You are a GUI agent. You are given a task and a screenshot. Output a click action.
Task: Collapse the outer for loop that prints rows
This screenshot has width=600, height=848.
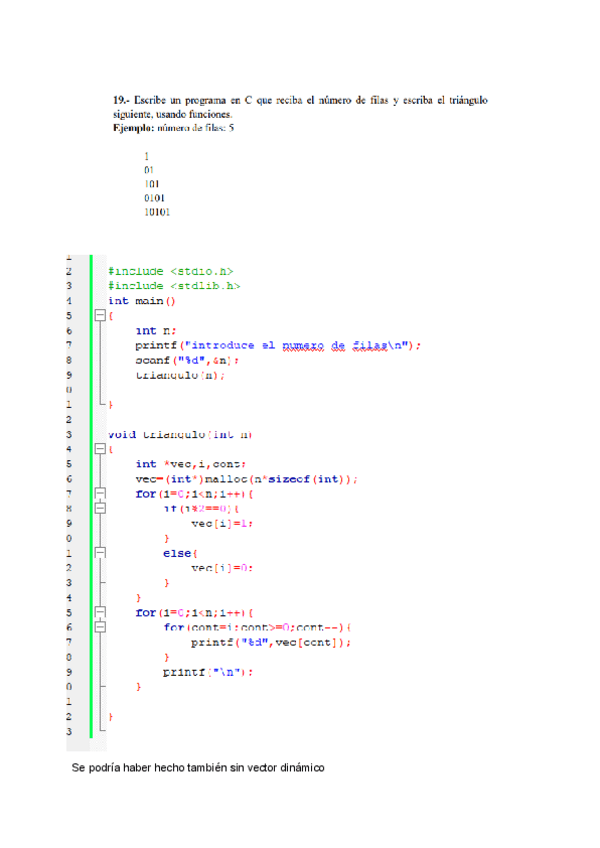coord(100,612)
